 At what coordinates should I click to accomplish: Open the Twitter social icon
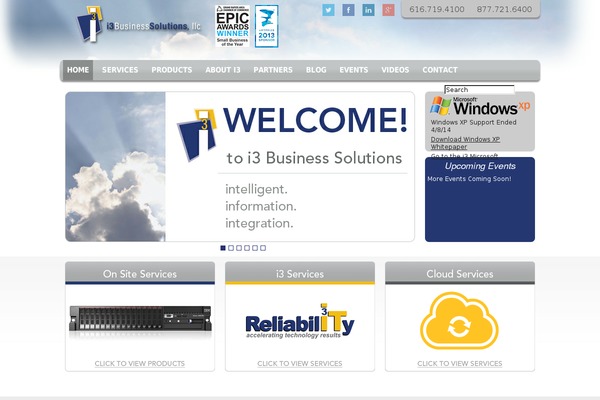tap(328, 10)
